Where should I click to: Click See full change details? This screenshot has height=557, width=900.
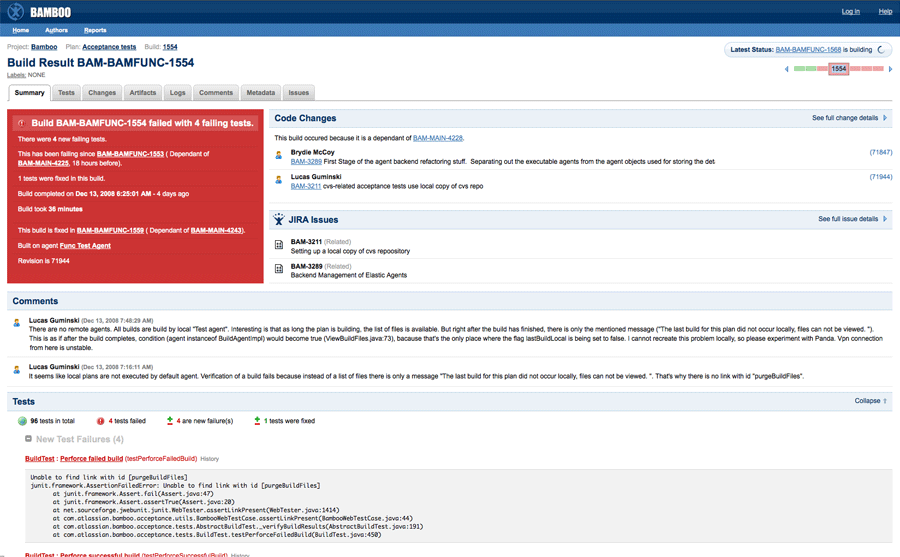tap(845, 118)
